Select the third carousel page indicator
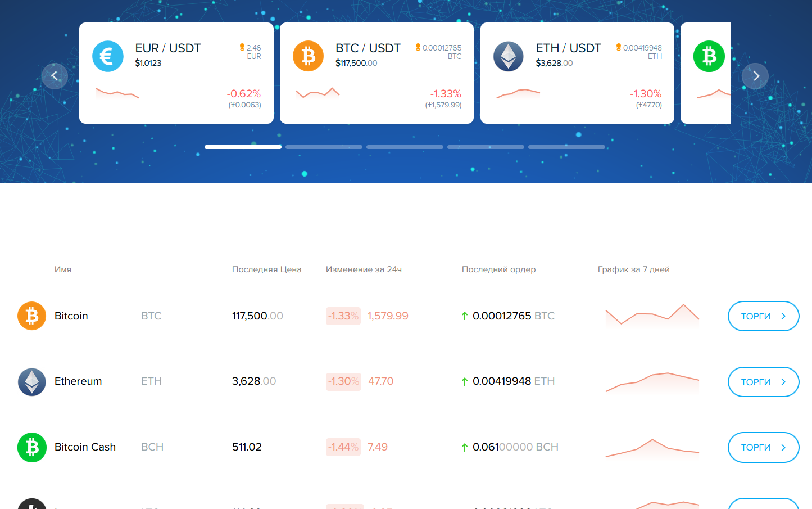 pyautogui.click(x=405, y=147)
